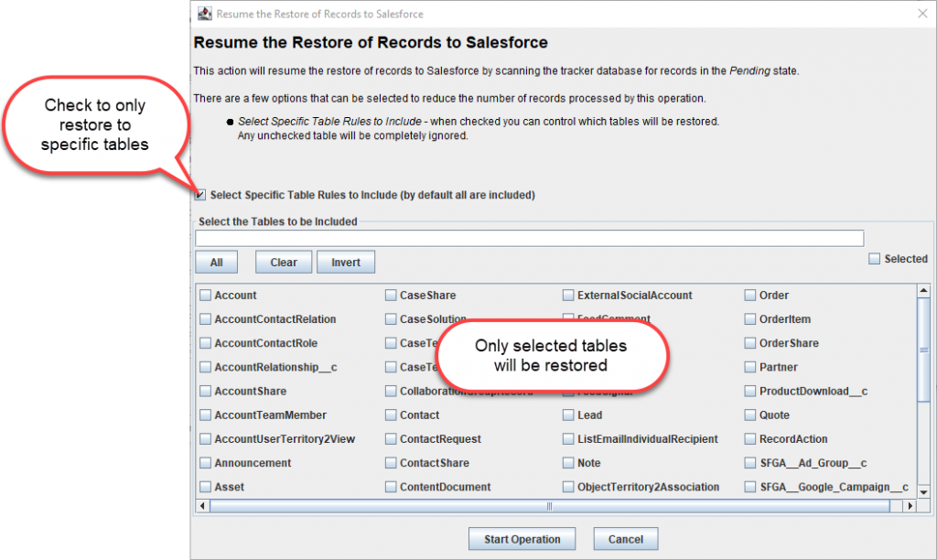This screenshot has width=937, height=560.
Task: Check the ExternalSocialAccount checkbox
Action: click(568, 296)
